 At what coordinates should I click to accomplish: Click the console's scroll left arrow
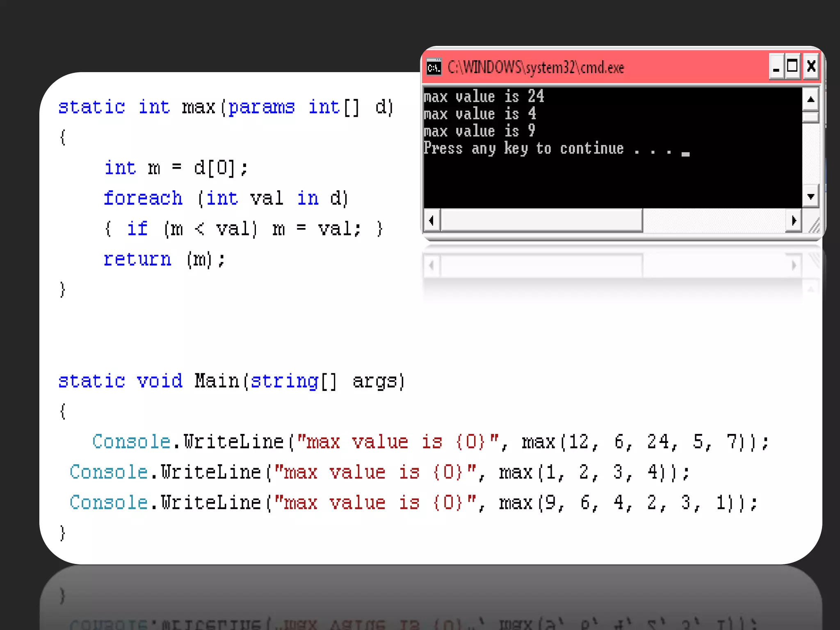431,221
